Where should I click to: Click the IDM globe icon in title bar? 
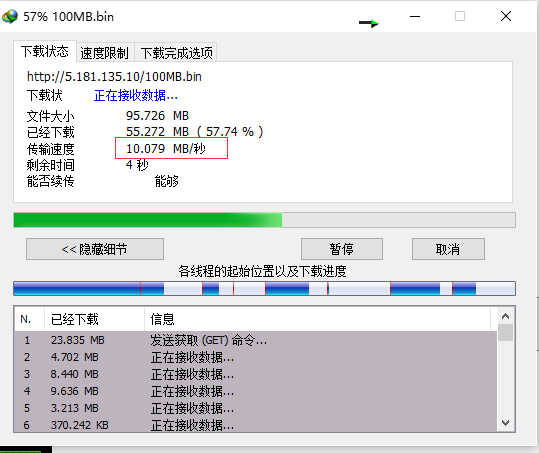[10, 16]
